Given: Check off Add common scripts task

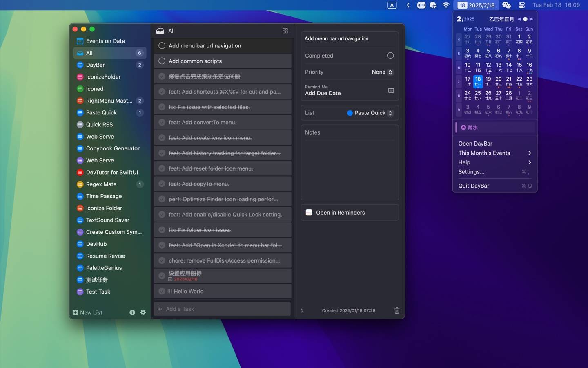Looking at the screenshot, I should tap(162, 61).
